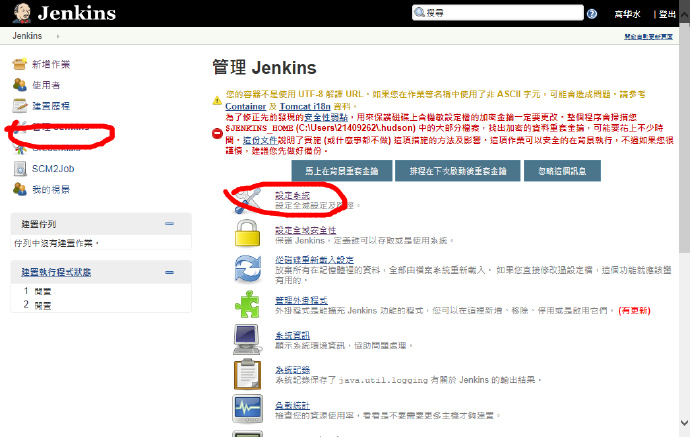
Task: Open the 這份文件 link in warning
Action: pos(260,140)
